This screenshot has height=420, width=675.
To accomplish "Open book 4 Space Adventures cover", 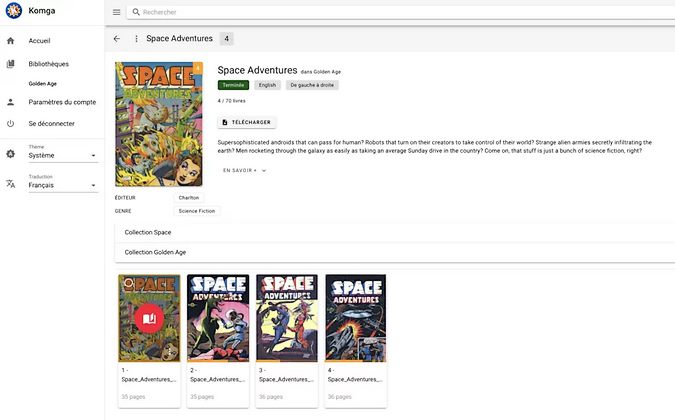I will tap(356, 318).
